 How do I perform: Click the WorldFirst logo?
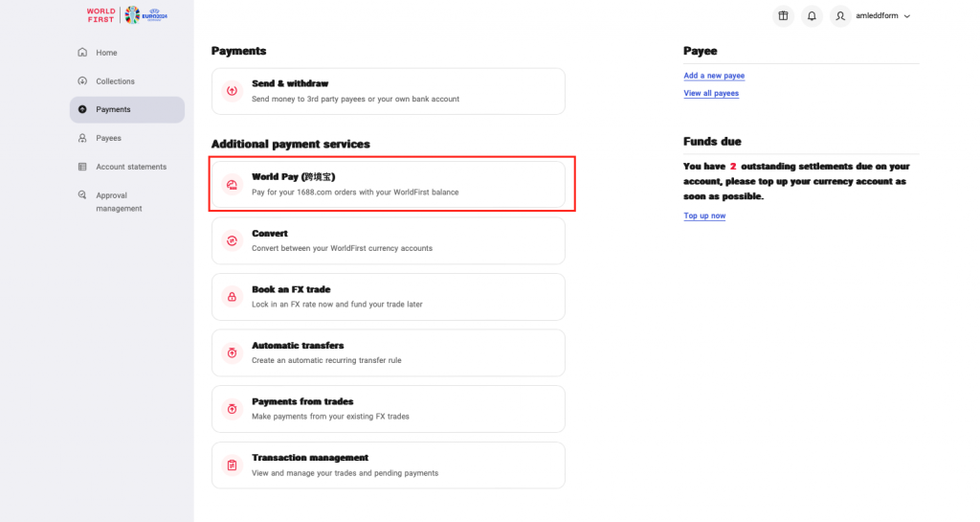click(x=100, y=15)
